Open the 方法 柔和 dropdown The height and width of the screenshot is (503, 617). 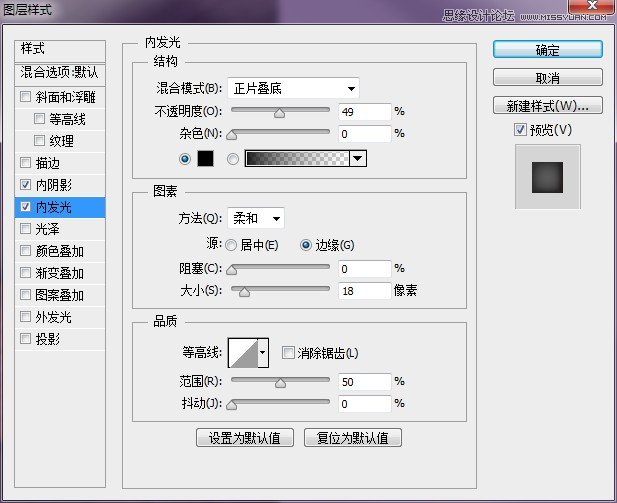(x=256, y=218)
